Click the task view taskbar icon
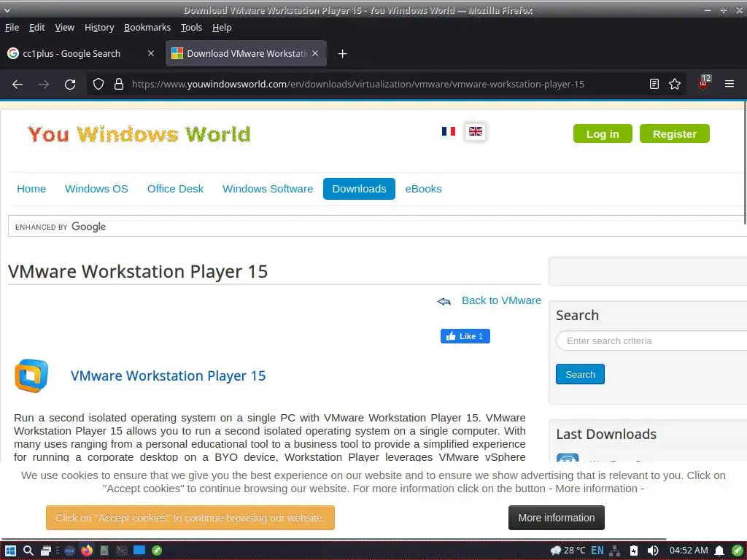747x560 pixels. pos(46,551)
